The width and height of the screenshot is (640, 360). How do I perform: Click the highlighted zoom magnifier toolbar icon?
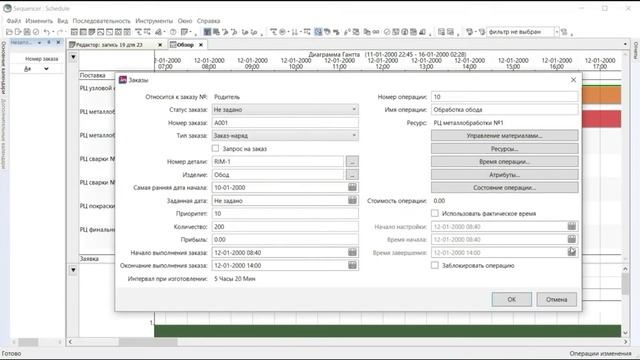click(318, 32)
